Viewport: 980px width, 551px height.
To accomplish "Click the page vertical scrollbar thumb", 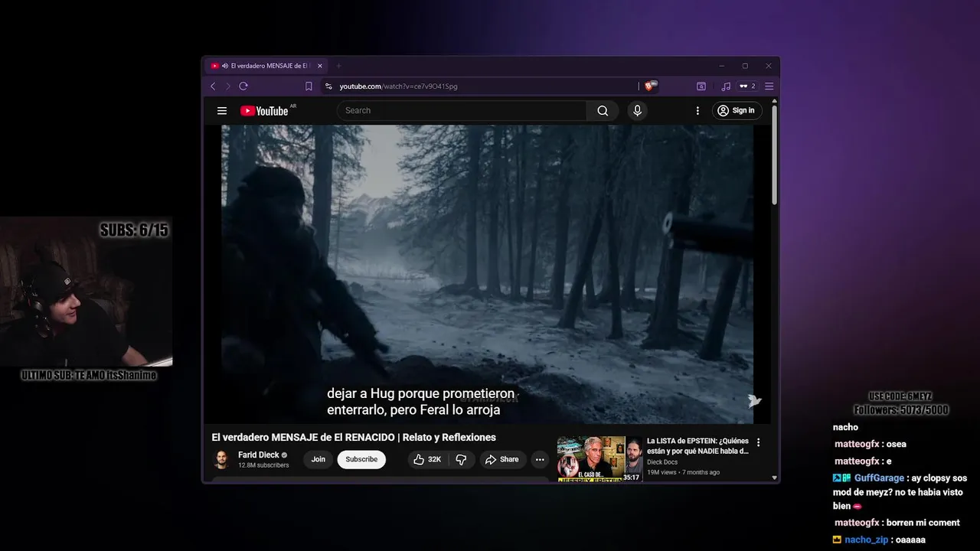I will click(x=775, y=155).
